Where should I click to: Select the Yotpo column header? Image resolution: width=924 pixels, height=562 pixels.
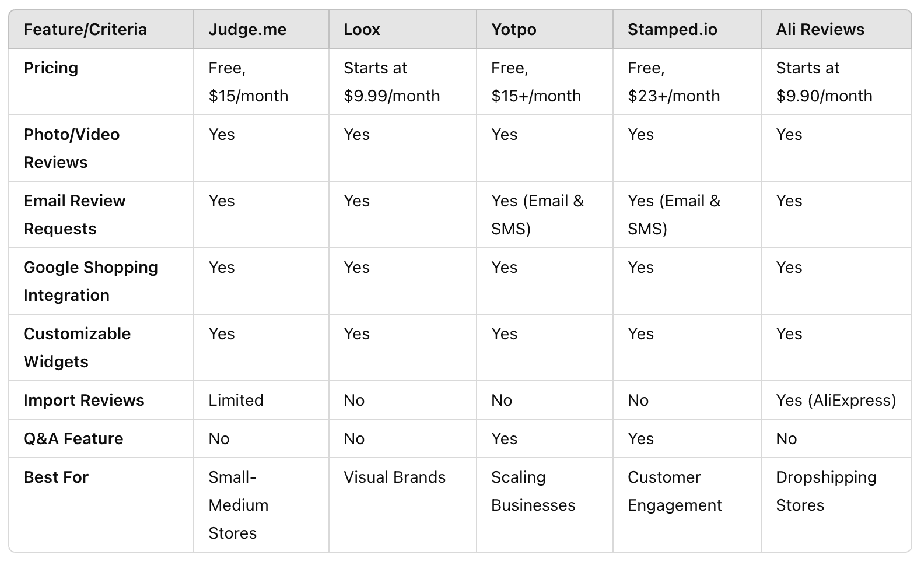pyautogui.click(x=513, y=30)
